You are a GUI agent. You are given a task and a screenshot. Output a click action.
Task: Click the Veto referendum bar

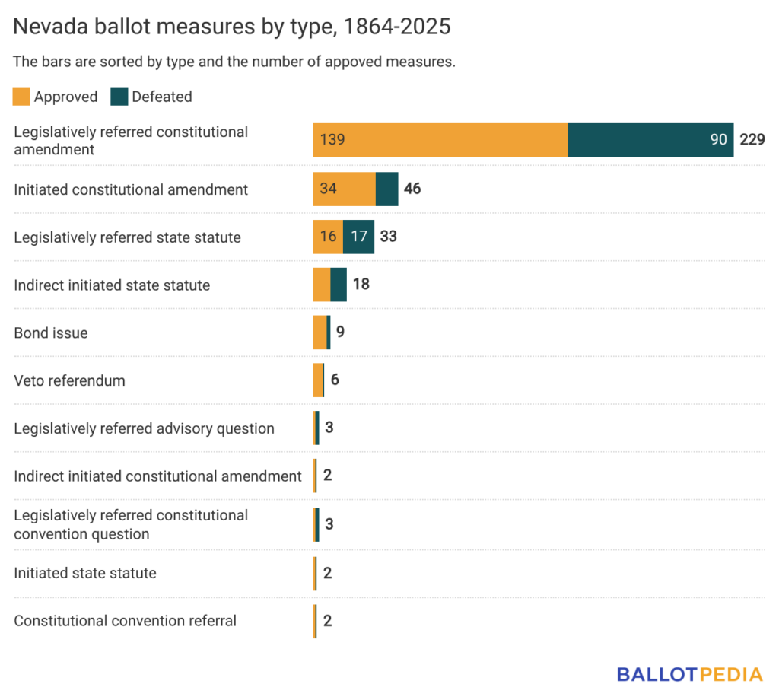click(318, 380)
